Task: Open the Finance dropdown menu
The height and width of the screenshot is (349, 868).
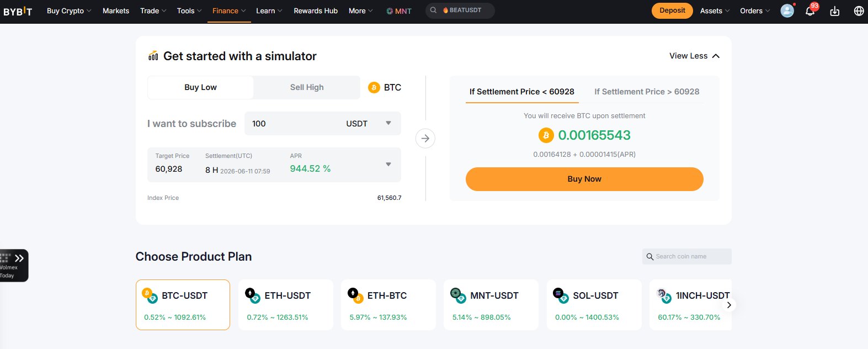Action: click(229, 10)
